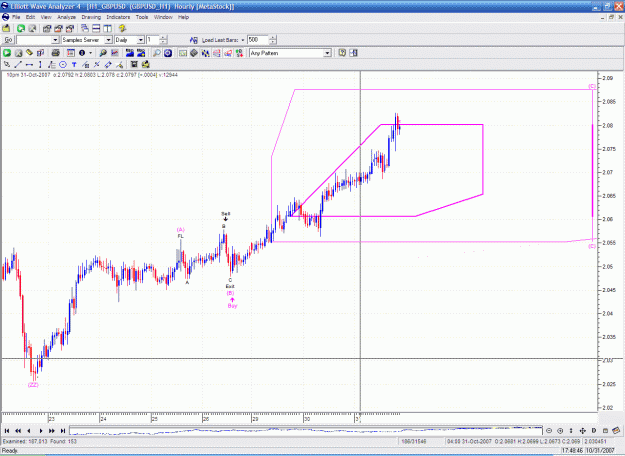Click the pink (A) wave label
Screen dimensions: 625x456
[x=181, y=230]
